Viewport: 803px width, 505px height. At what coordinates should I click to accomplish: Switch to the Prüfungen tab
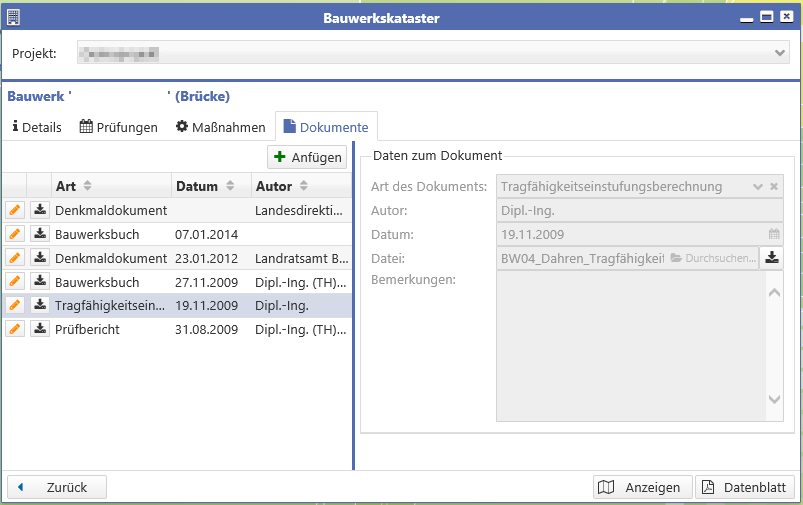click(x=119, y=127)
